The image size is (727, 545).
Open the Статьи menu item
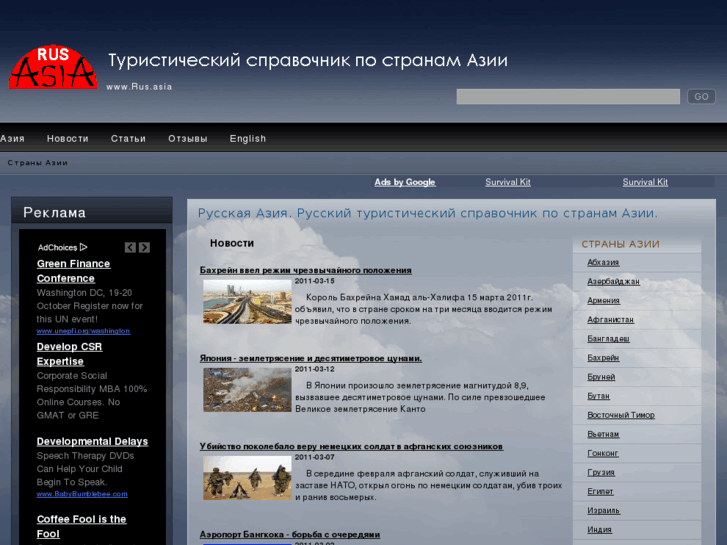[128, 139]
